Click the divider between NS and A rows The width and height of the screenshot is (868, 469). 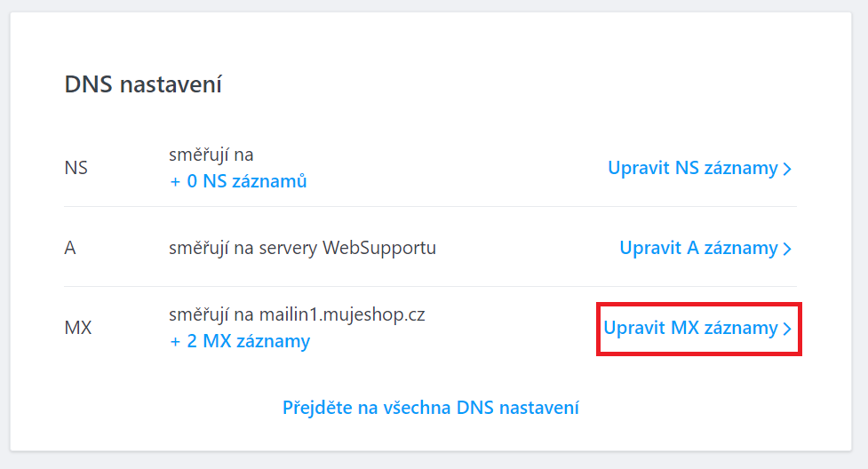click(x=431, y=207)
